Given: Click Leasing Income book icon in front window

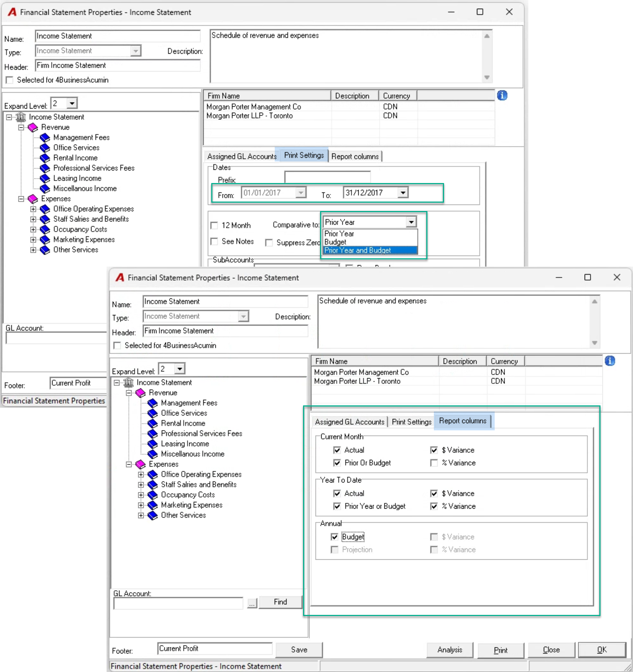Looking at the screenshot, I should point(153,444).
